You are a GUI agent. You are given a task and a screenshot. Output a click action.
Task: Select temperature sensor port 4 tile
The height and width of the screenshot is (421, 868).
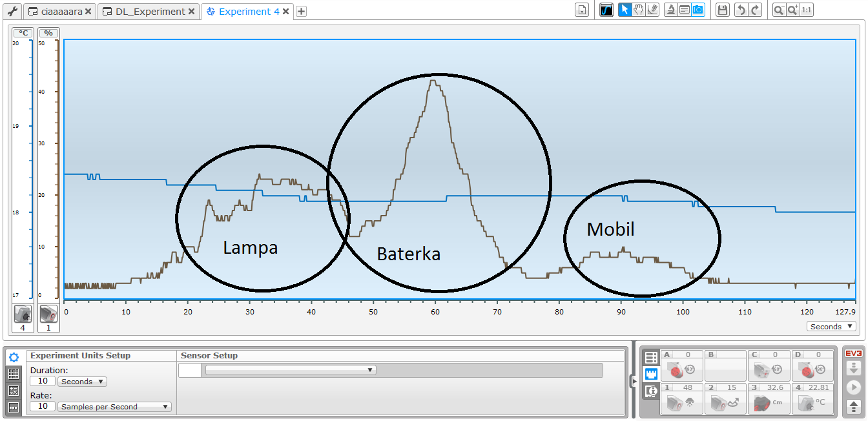click(x=813, y=398)
